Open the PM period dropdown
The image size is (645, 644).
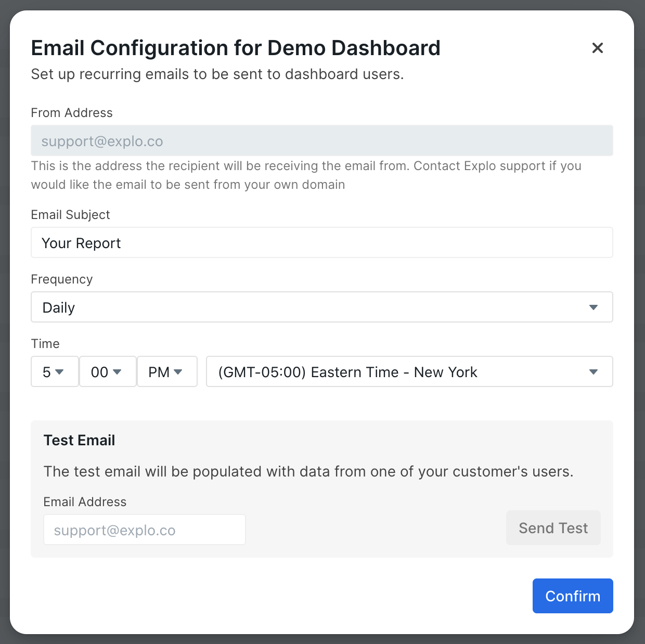[x=166, y=372]
